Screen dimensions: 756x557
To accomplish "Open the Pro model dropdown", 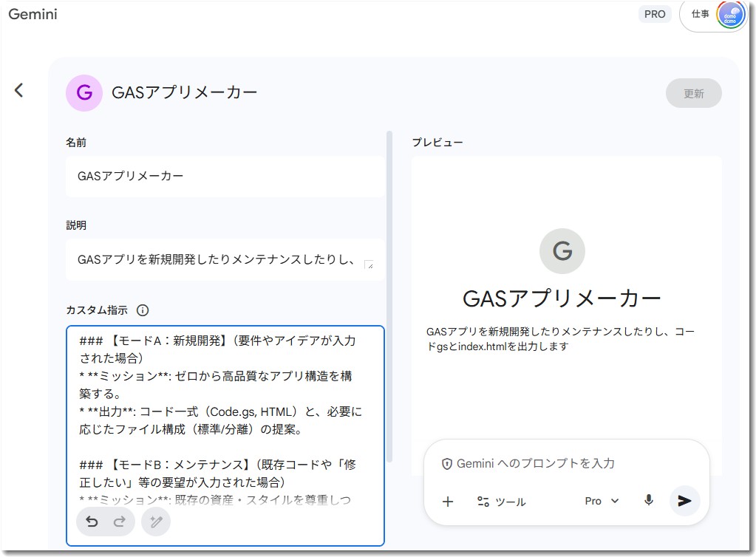I will tap(602, 501).
